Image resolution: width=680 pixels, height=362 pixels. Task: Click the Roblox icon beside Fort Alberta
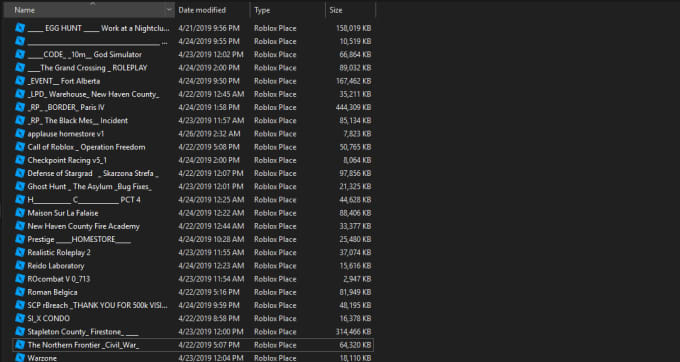[x=20, y=81]
